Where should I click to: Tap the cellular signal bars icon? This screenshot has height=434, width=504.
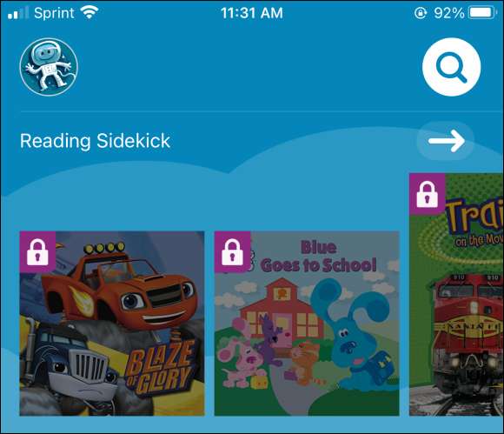point(18,13)
